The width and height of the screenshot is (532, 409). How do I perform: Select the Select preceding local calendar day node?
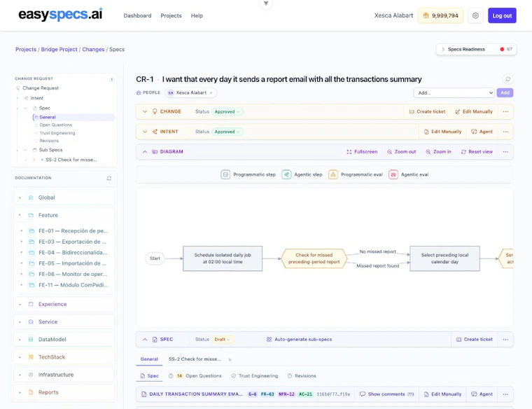444,258
